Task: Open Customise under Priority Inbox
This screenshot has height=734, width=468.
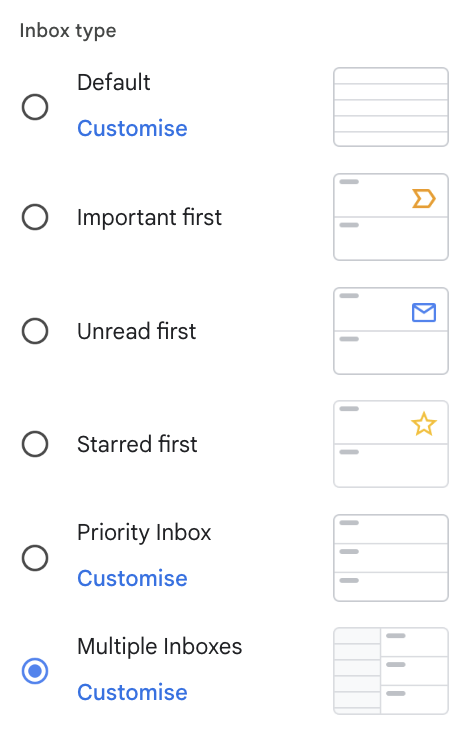Action: click(x=132, y=578)
